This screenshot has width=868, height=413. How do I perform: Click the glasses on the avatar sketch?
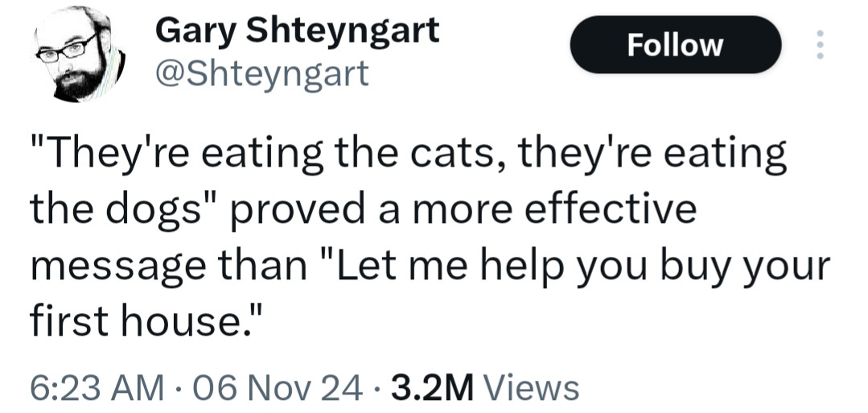coord(69,47)
